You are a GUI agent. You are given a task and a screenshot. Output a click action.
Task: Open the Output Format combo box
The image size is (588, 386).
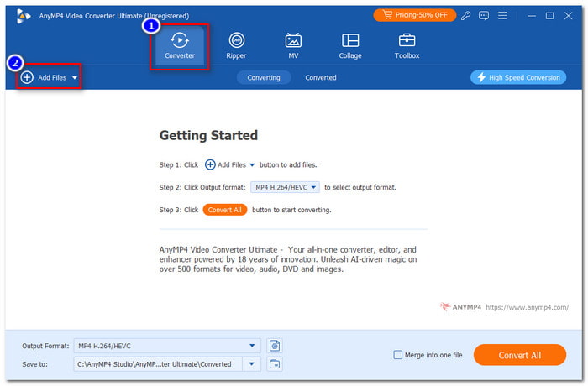coord(167,346)
